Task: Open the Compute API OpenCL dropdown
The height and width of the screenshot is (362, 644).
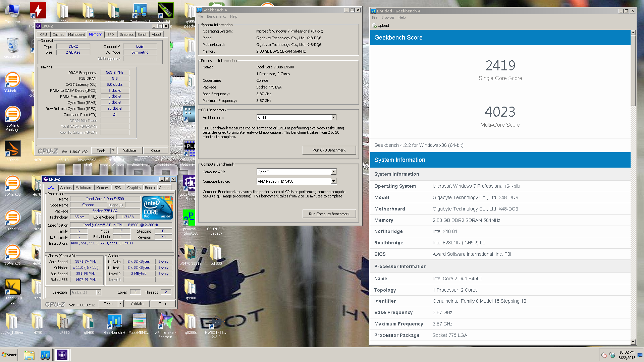Action: 333,172
